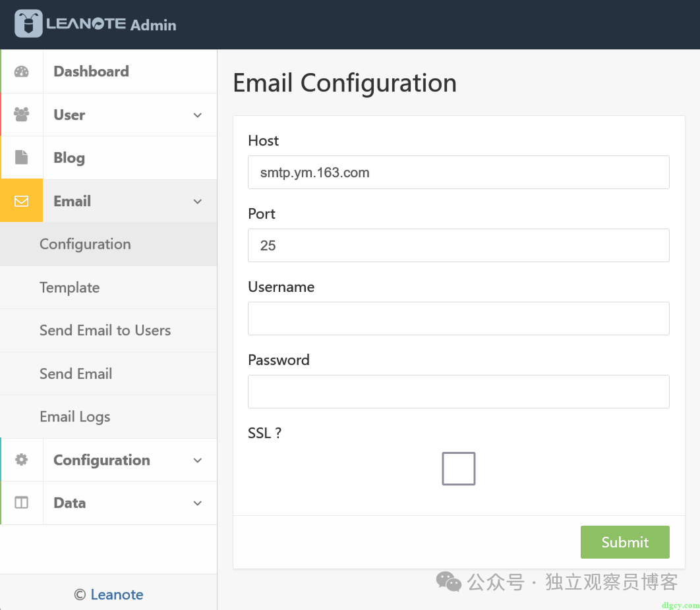Click the Leanote logo icon in header
Image resolution: width=700 pixels, height=610 pixels.
28,24
